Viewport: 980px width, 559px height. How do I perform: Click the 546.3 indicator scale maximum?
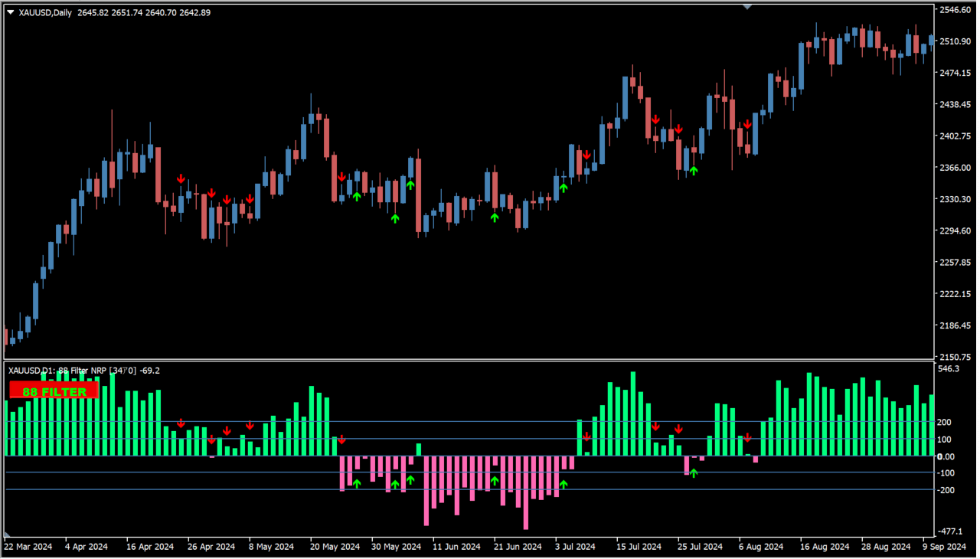[949, 369]
